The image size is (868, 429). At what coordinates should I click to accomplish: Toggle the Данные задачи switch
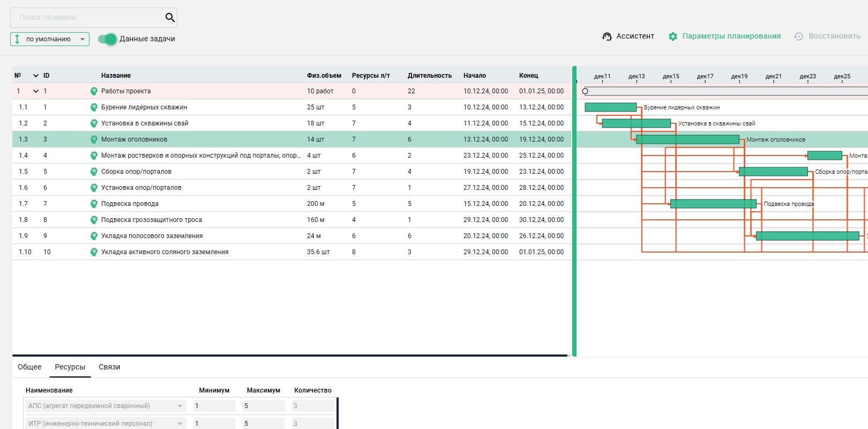click(107, 39)
